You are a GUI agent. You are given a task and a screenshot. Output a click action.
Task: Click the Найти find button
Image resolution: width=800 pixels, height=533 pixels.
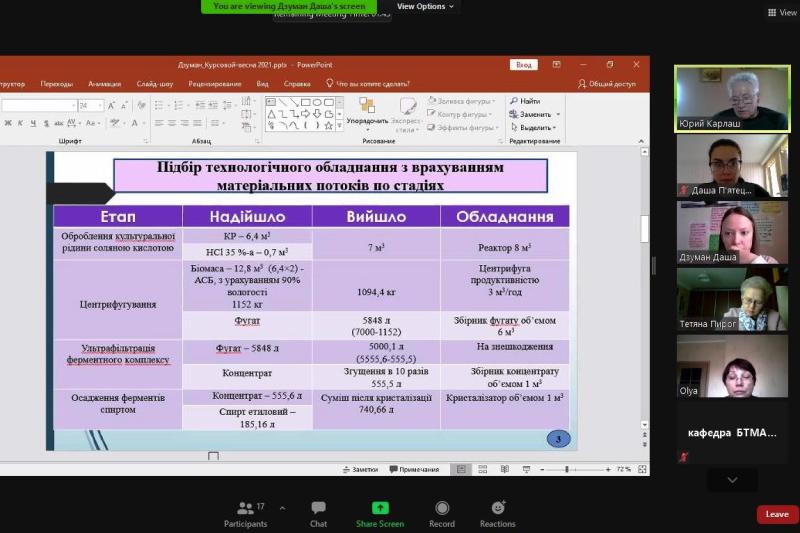[x=525, y=101]
